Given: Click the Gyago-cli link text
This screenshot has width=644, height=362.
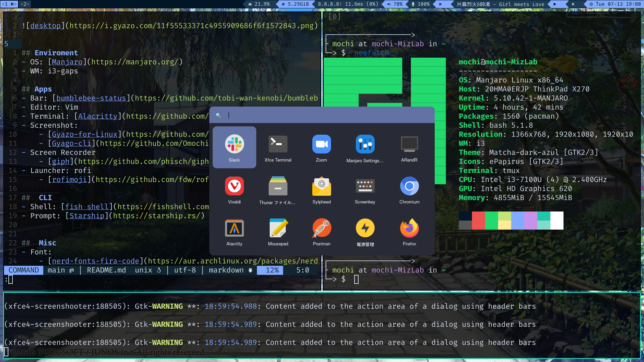Looking at the screenshot, I should [x=71, y=143].
